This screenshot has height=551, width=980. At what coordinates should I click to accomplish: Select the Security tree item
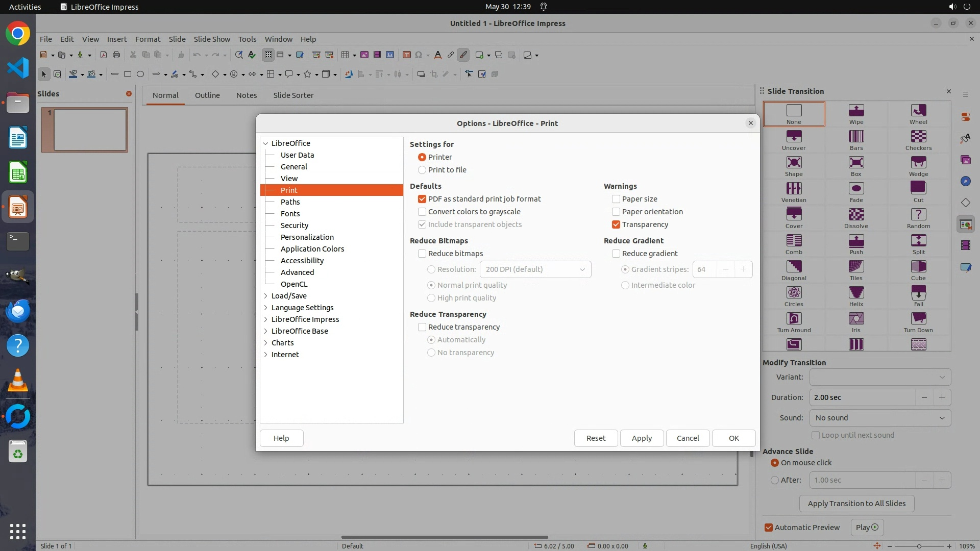294,226
